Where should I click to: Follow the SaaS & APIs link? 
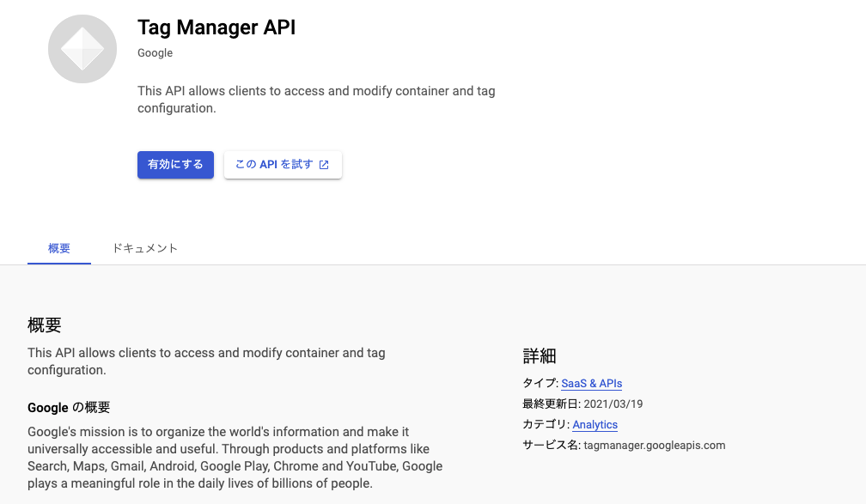[591, 384]
